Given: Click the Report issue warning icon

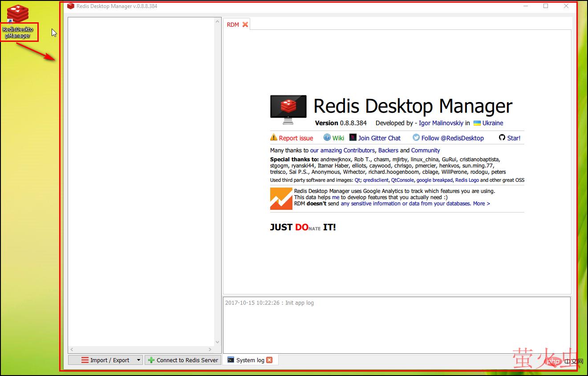Looking at the screenshot, I should tap(274, 138).
